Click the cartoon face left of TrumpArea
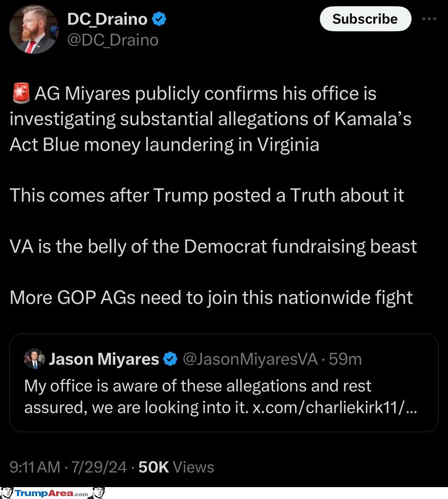The width and height of the screenshot is (448, 499). pyautogui.click(x=6, y=493)
